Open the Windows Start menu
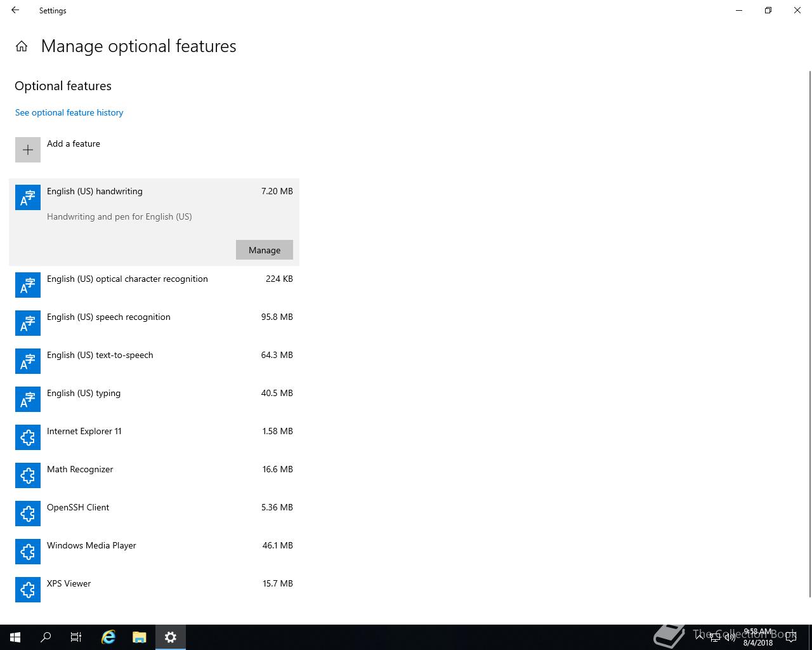 15,637
